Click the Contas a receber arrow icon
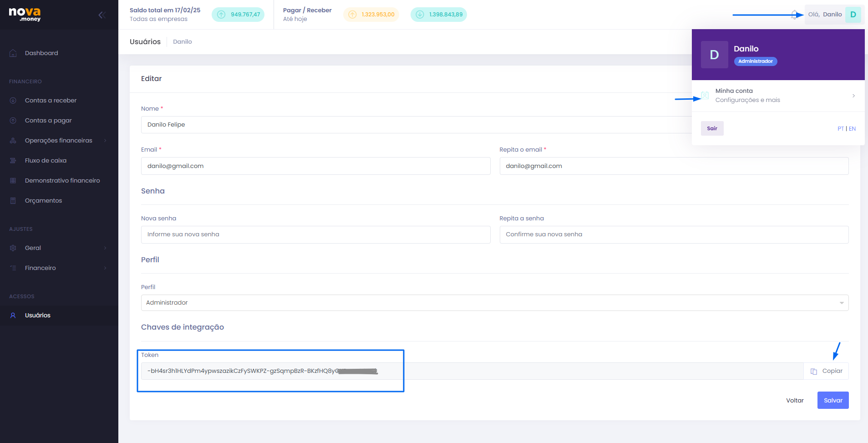 click(13, 101)
